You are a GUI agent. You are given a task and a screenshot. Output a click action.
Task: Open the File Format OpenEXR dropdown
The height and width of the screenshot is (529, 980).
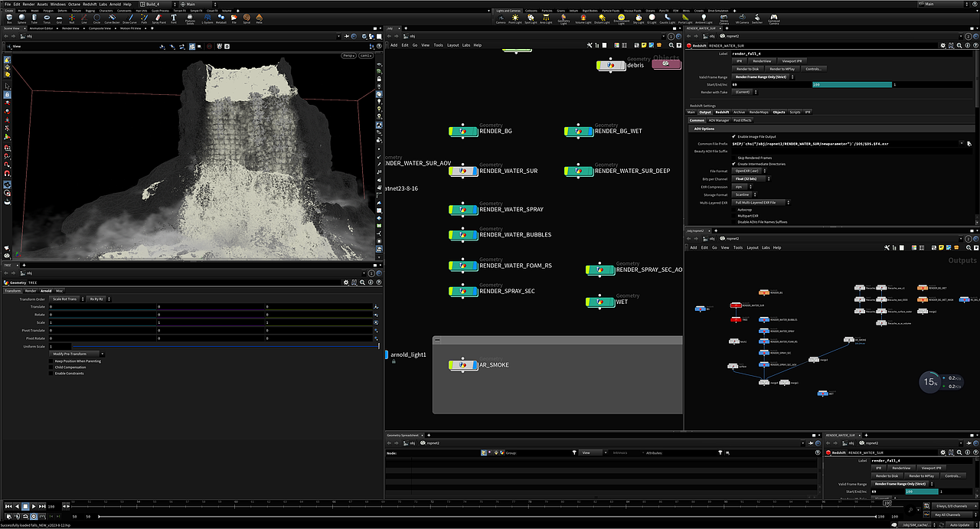click(x=750, y=171)
